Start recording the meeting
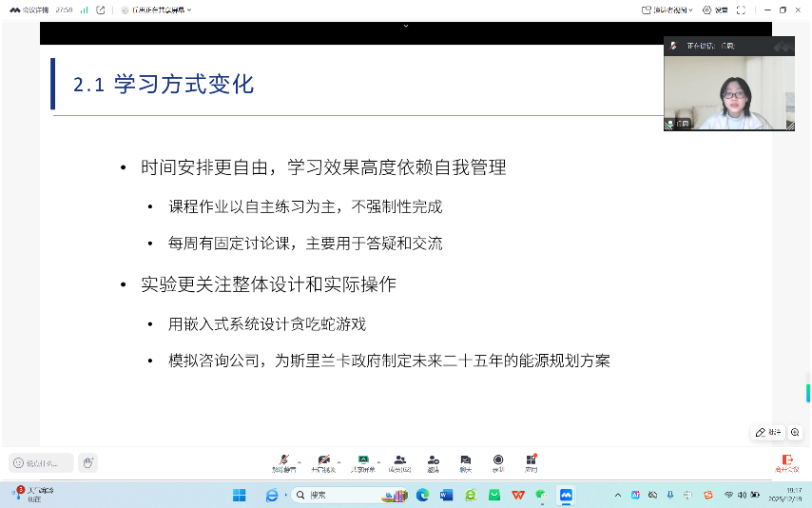This screenshot has height=508, width=812. (497, 461)
